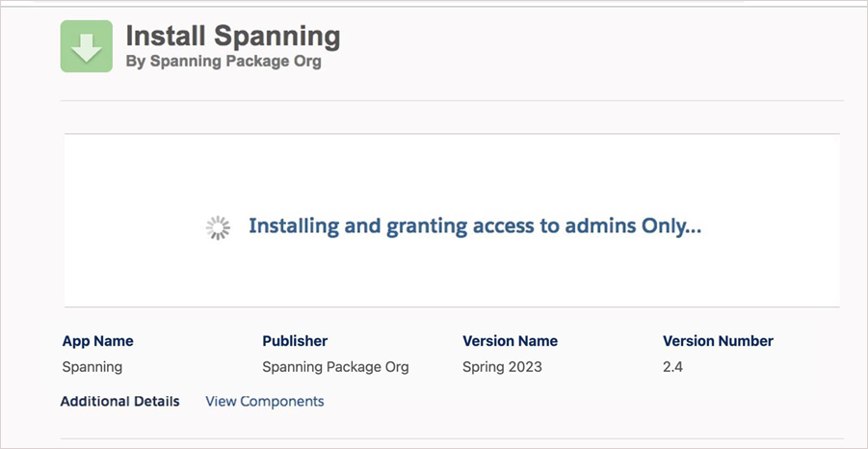Click the divider line above App Name row
Image resolution: width=868 pixels, height=449 pixels.
[x=453, y=307]
